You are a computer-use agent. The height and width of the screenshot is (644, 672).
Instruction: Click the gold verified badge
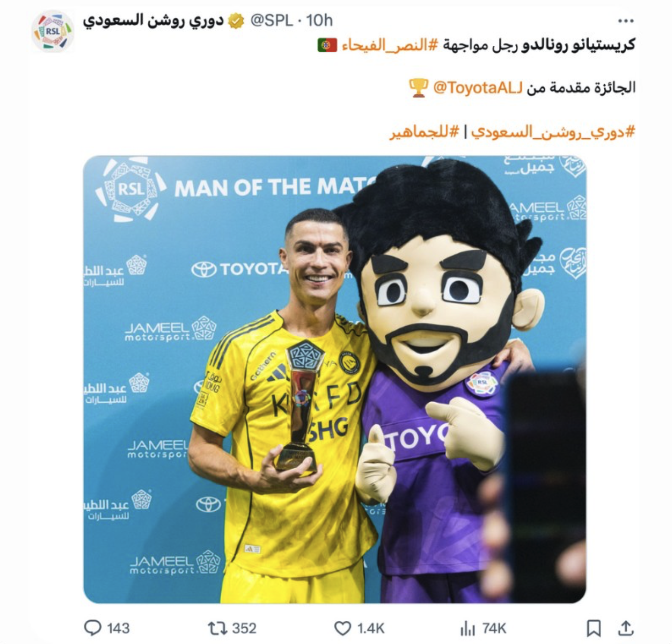click(x=236, y=21)
